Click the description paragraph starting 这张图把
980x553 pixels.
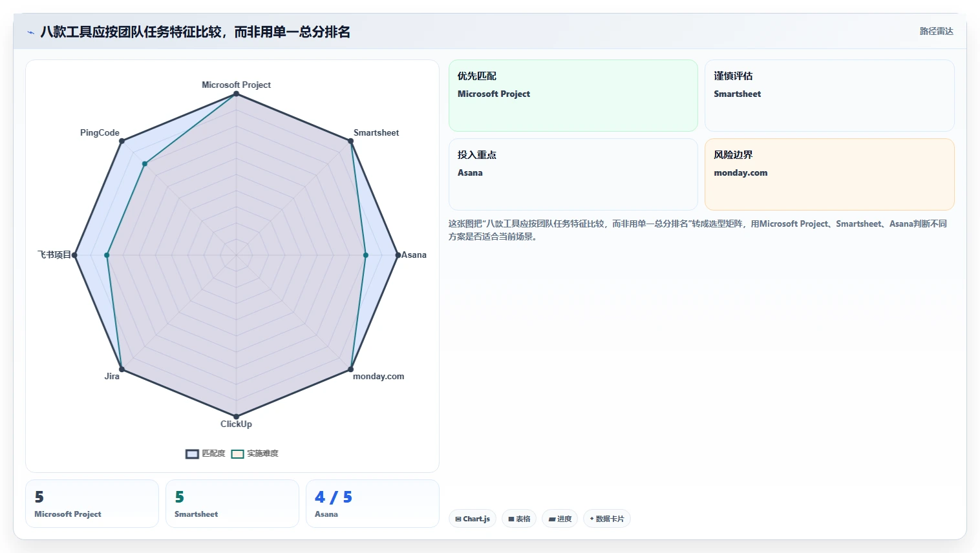coord(698,230)
